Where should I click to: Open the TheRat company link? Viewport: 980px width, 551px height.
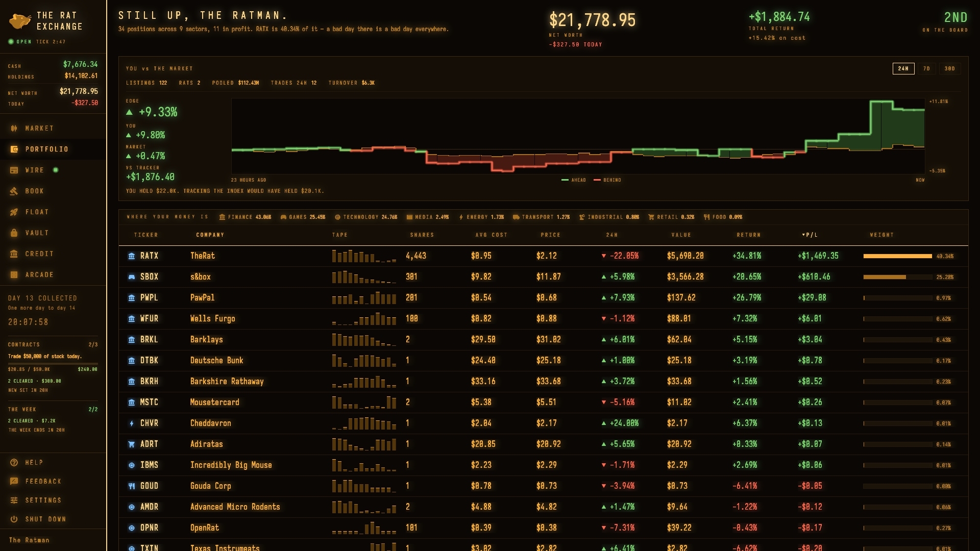(x=203, y=256)
